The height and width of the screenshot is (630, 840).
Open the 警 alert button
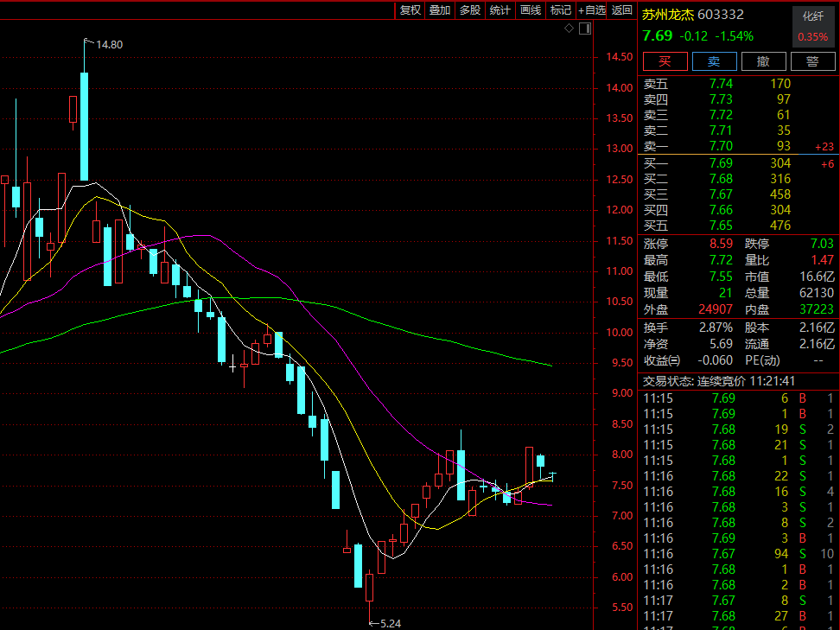811,61
